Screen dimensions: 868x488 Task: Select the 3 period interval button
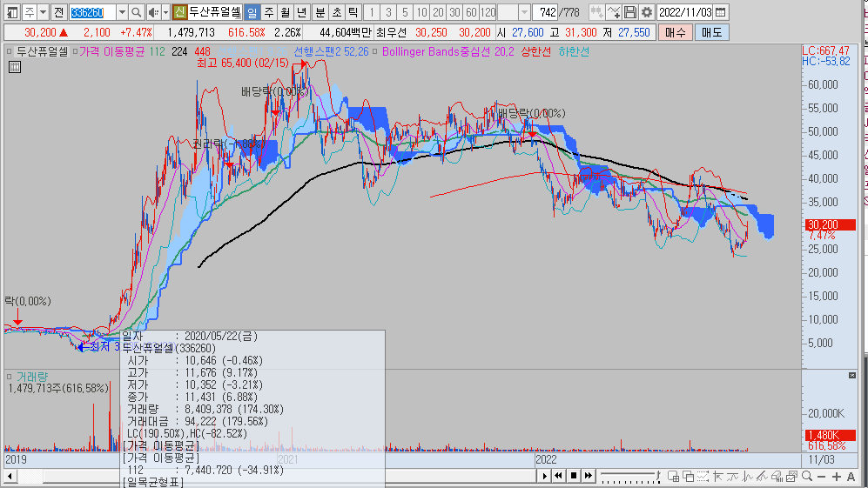388,11
